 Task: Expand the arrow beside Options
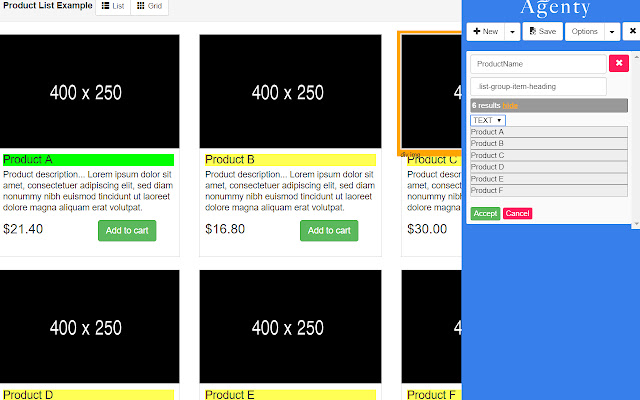pos(612,31)
